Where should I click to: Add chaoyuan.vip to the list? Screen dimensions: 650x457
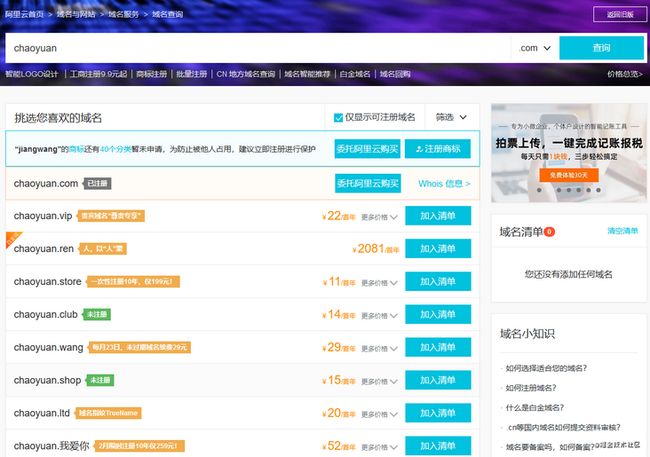tap(438, 216)
